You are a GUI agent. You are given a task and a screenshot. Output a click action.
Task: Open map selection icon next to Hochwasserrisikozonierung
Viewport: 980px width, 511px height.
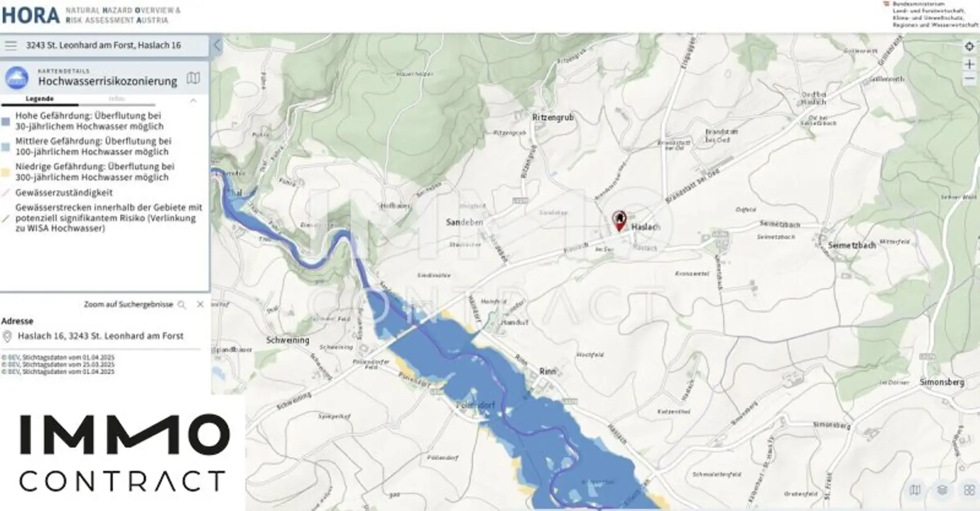(x=193, y=78)
